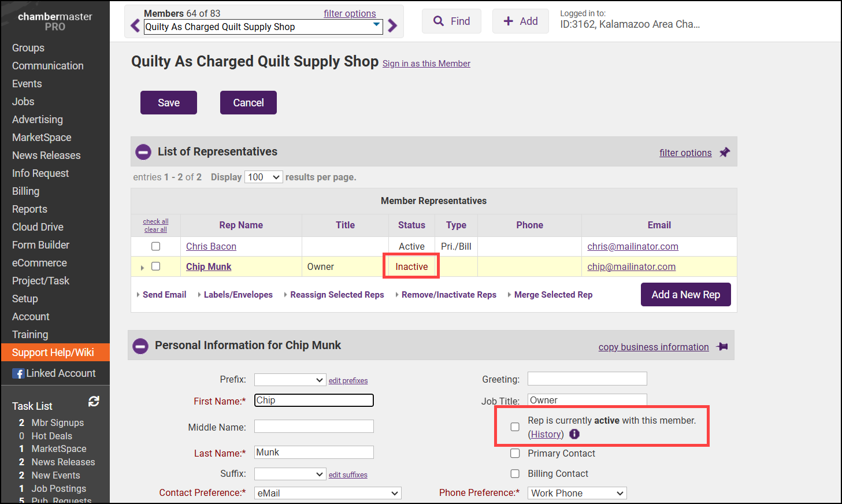Refresh the Task List
The image size is (842, 504).
click(x=94, y=401)
